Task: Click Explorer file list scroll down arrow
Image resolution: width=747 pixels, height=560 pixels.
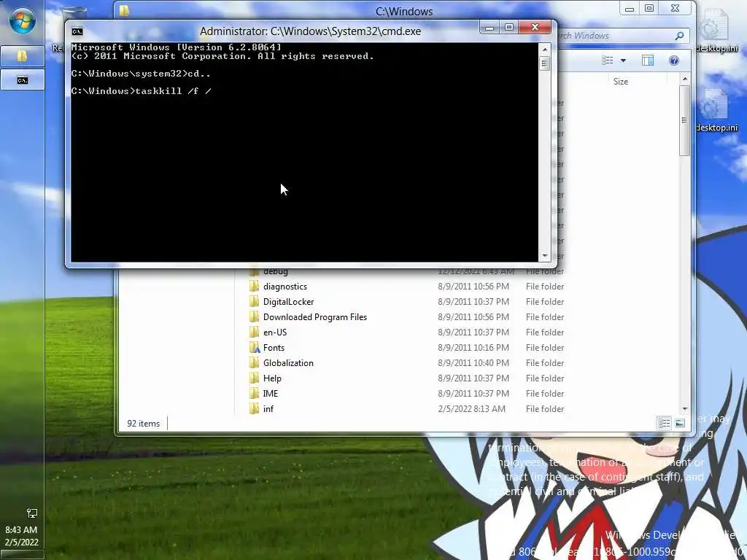Action: [684, 408]
